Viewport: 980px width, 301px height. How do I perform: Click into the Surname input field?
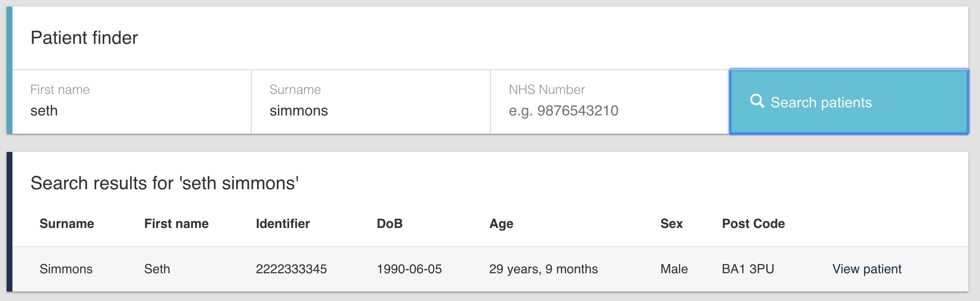tap(370, 111)
